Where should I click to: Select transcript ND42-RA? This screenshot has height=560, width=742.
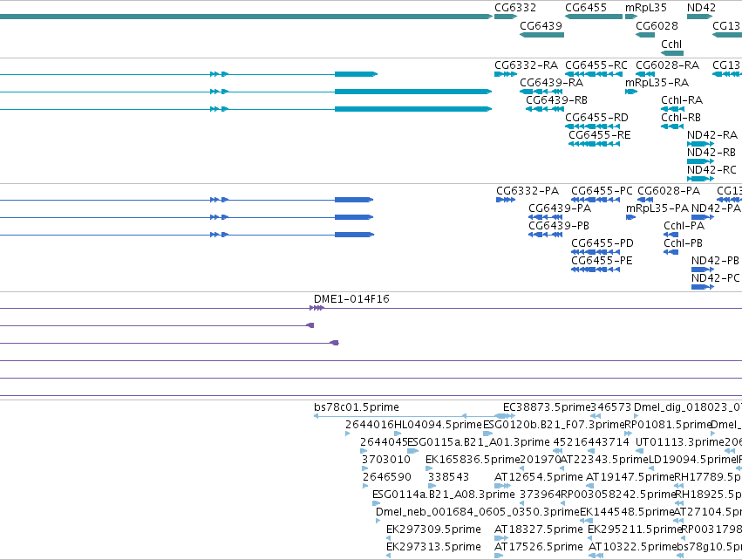point(711,135)
